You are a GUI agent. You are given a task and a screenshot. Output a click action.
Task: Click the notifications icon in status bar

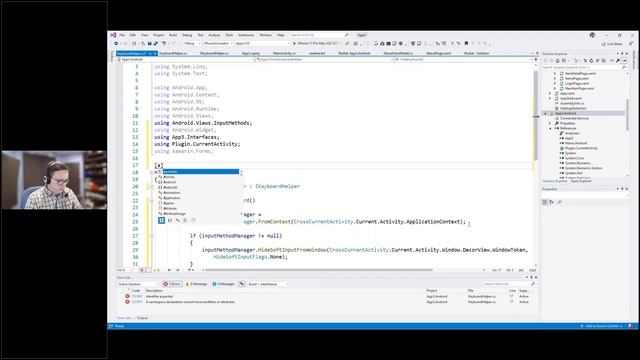tap(631, 326)
